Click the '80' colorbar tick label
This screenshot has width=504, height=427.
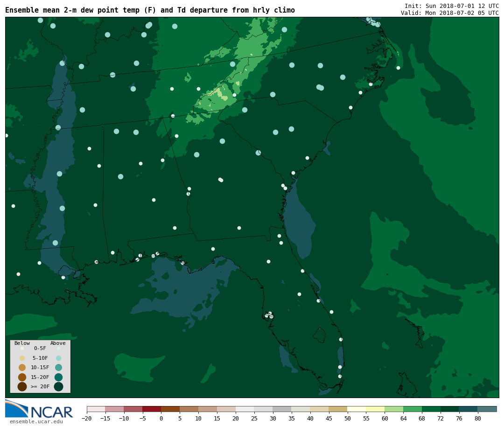coord(478,418)
